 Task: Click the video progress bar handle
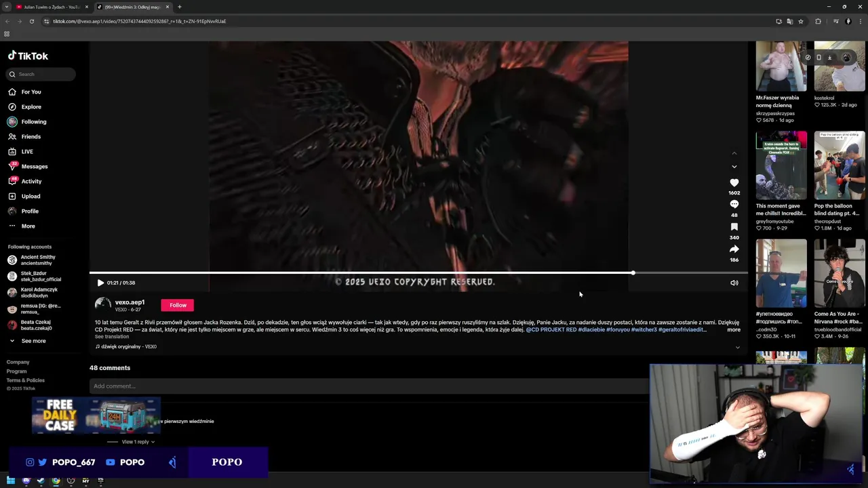coord(633,273)
